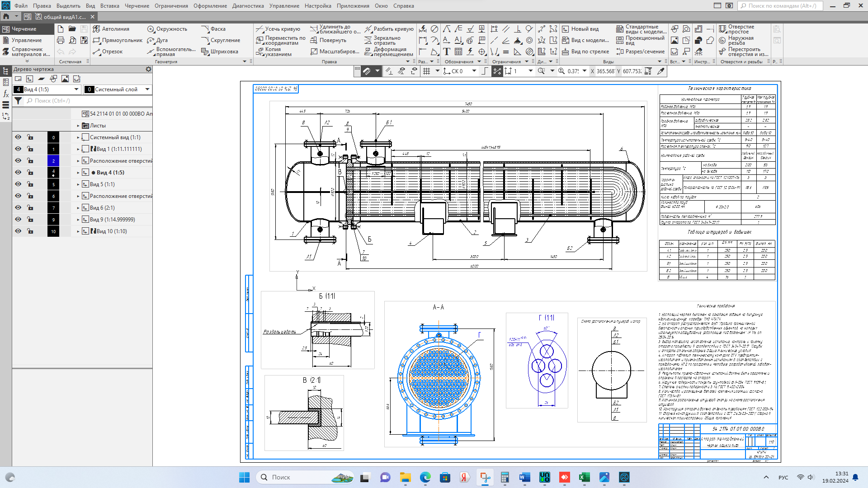Click the equality constraint icon
This screenshot has height=488, width=868.
click(x=506, y=52)
